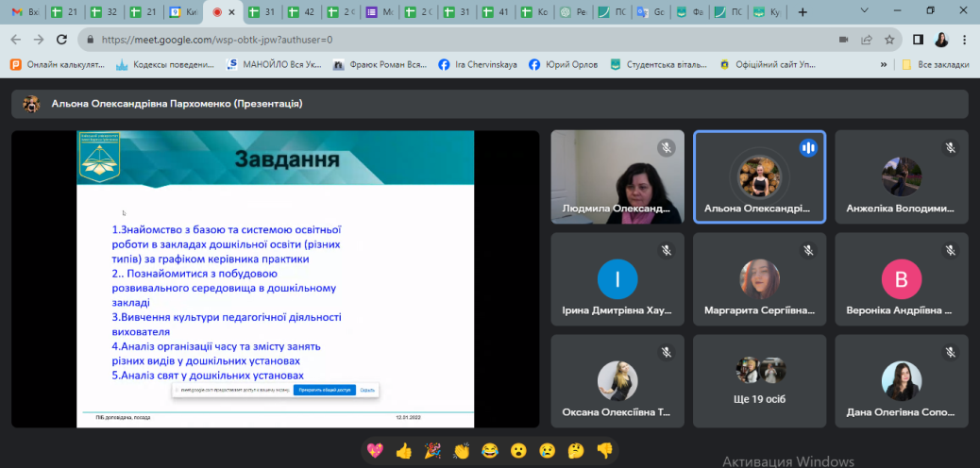Send the sparkling heart emoji reaction
Screen dimensions: 980x468
[375, 451]
